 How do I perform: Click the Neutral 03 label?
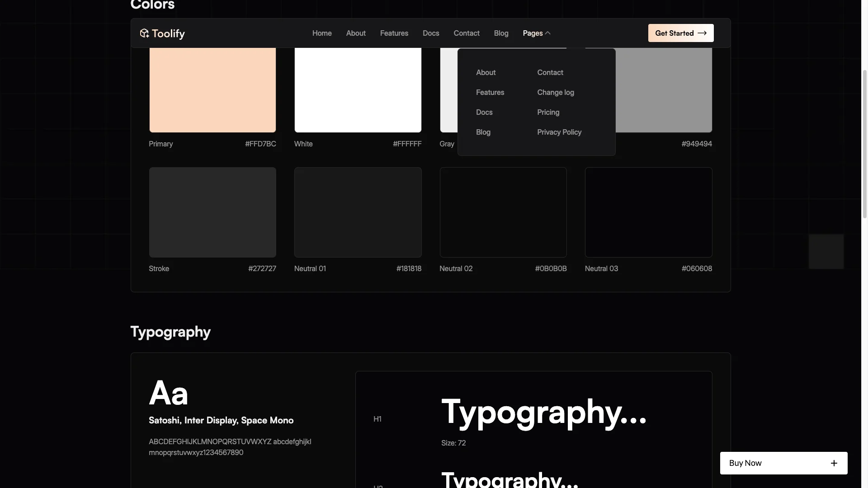[x=601, y=268]
